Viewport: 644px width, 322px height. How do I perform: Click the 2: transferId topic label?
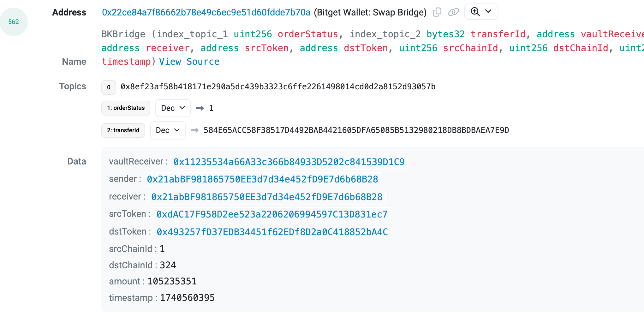(123, 130)
